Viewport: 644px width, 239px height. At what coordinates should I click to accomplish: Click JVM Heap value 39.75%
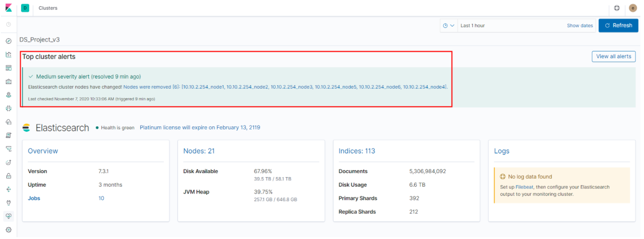[x=263, y=192]
